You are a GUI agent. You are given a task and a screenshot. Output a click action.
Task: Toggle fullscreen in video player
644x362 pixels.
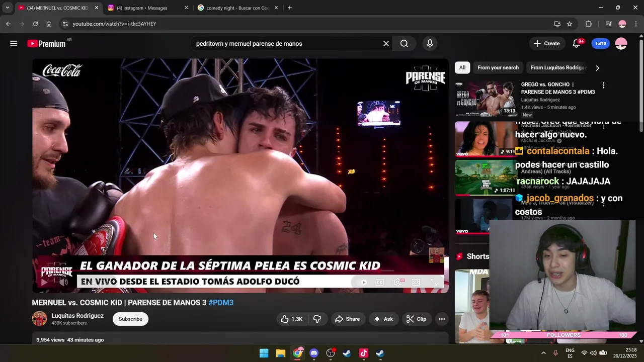tap(434, 282)
